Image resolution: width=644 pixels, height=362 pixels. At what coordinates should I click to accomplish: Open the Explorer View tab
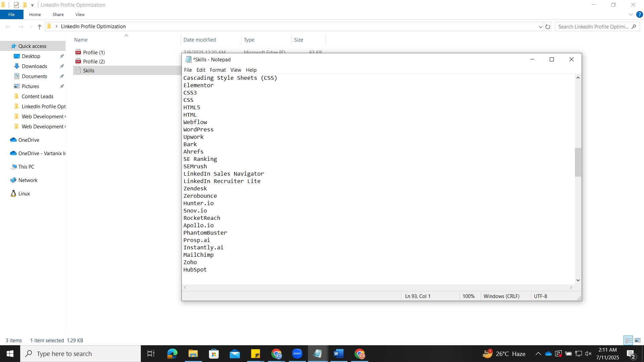click(x=80, y=14)
